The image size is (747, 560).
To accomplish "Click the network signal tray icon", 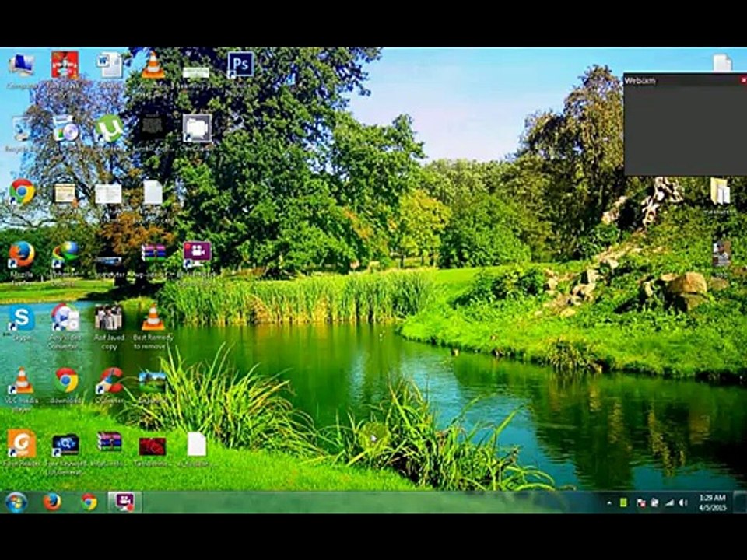I will pyautogui.click(x=670, y=503).
